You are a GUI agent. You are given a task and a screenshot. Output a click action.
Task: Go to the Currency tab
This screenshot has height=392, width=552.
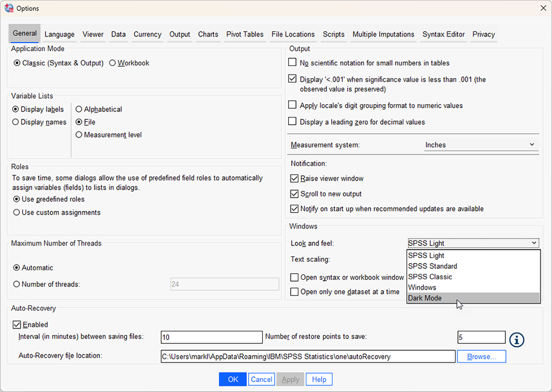(x=147, y=35)
